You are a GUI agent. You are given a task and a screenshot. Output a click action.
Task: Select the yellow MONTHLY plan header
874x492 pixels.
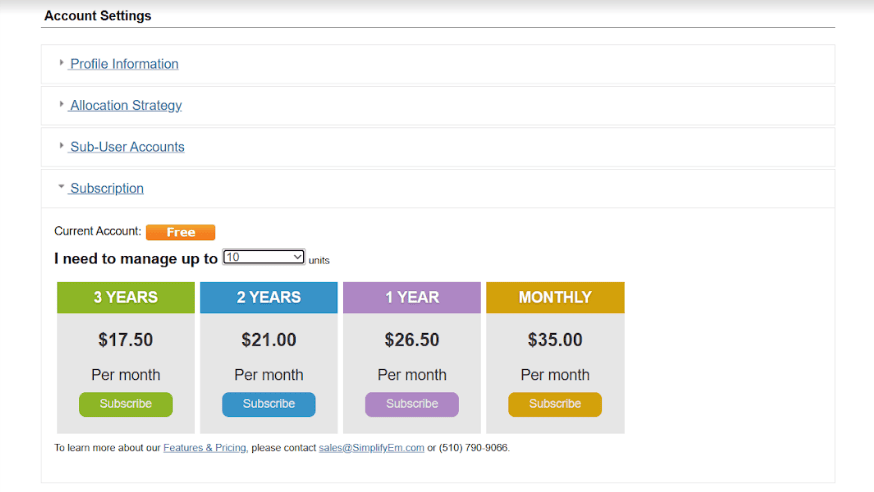tap(555, 297)
